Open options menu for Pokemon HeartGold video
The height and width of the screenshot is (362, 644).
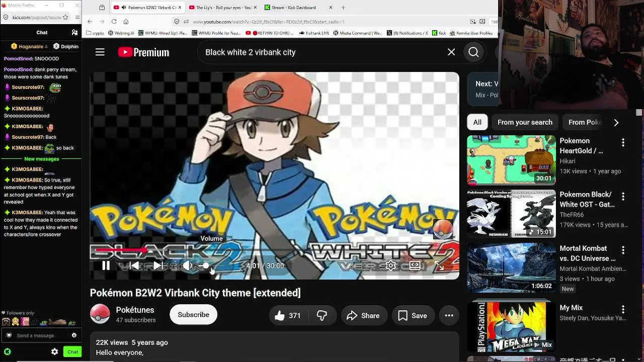point(623,143)
